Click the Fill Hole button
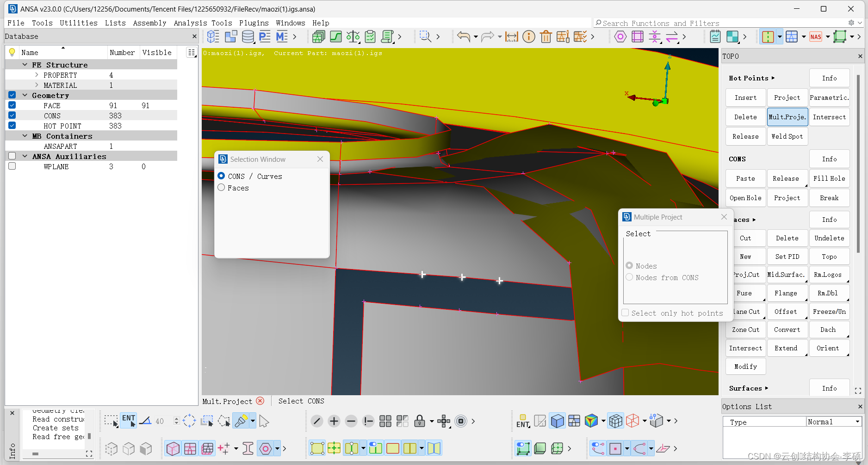This screenshot has height=465, width=868. point(829,178)
